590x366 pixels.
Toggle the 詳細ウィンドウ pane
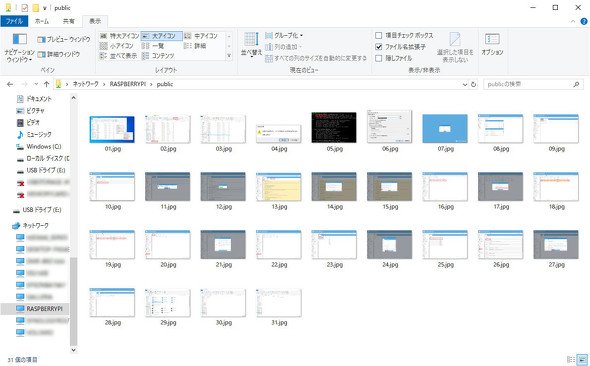coord(59,55)
